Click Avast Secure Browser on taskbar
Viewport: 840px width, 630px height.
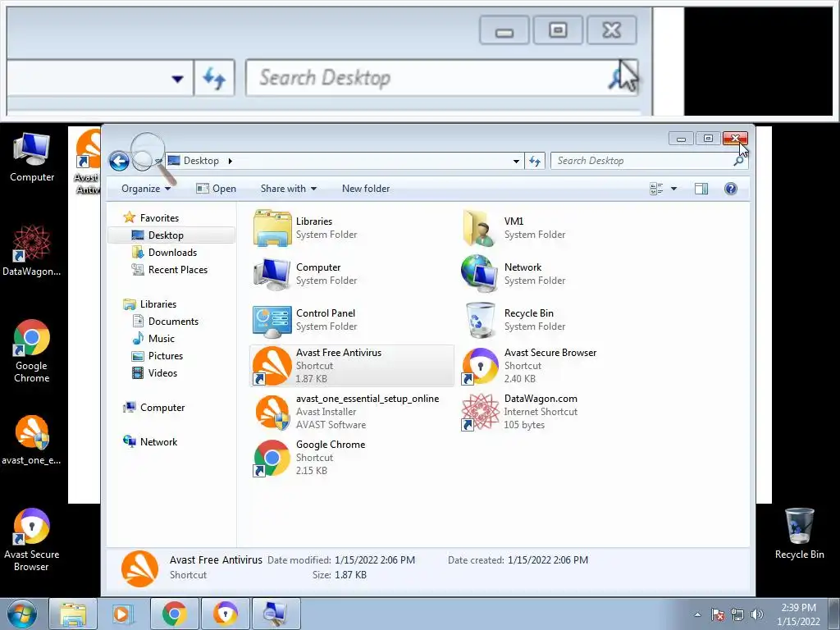[226, 614]
